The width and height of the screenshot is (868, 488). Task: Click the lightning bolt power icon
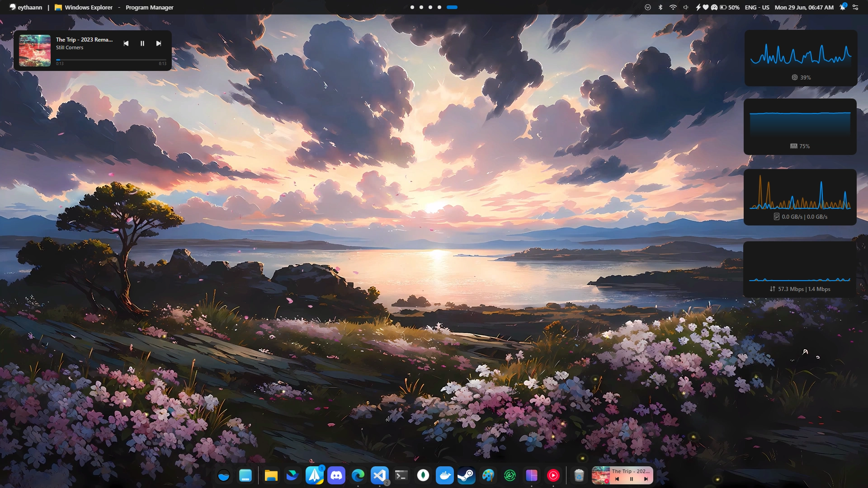point(698,7)
